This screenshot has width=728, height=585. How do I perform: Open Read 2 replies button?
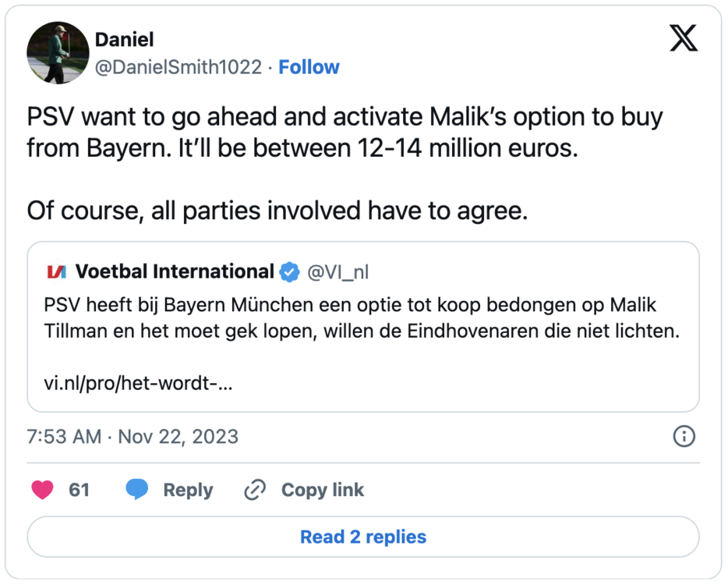363,537
